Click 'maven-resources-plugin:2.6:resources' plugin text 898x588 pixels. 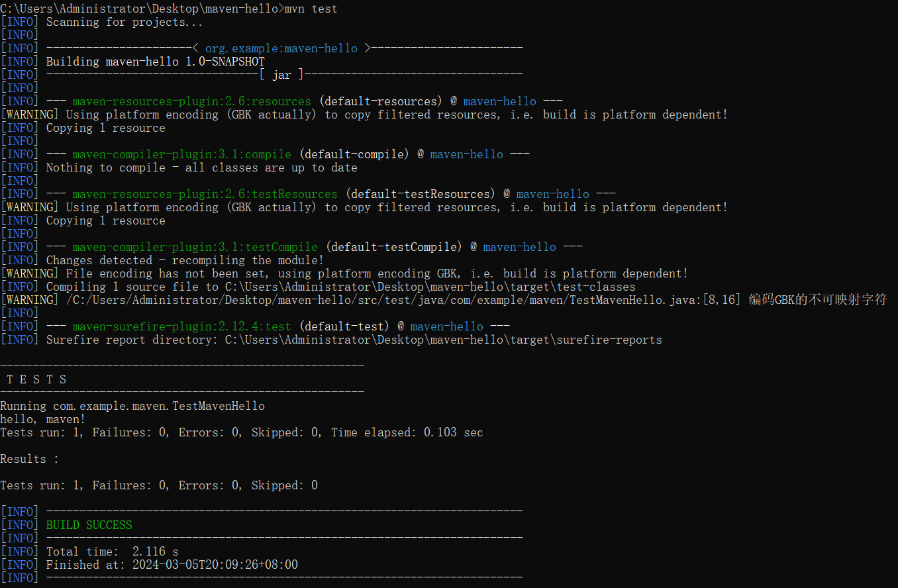192,101
